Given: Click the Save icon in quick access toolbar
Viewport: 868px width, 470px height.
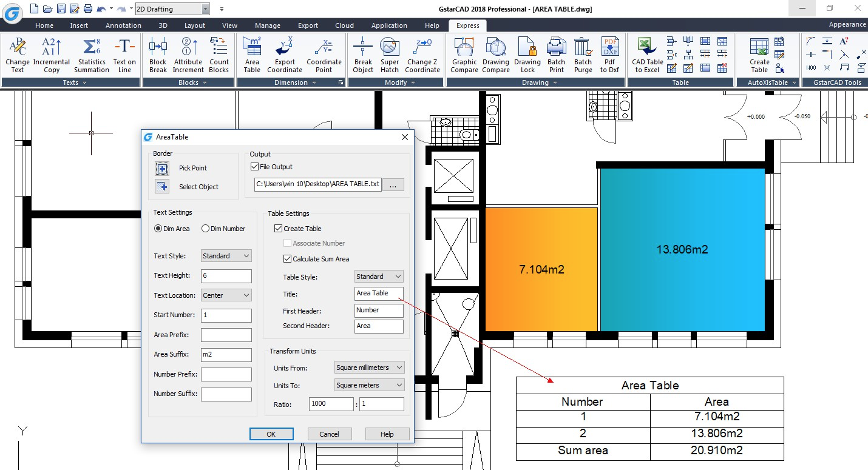Looking at the screenshot, I should [x=61, y=8].
